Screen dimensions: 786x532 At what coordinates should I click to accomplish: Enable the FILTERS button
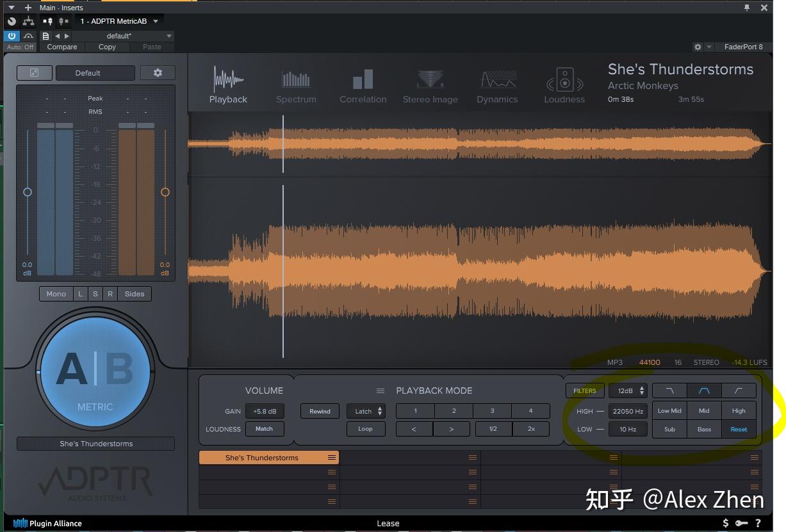[x=584, y=391]
